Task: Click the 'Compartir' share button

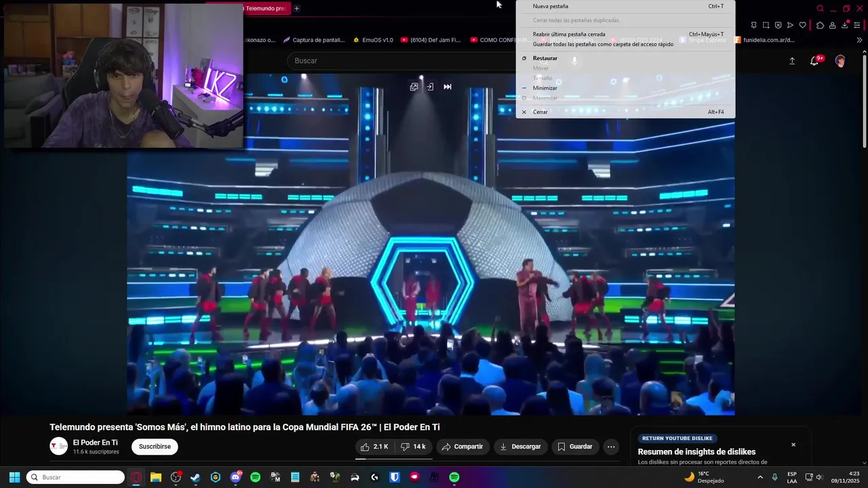Action: (x=462, y=447)
